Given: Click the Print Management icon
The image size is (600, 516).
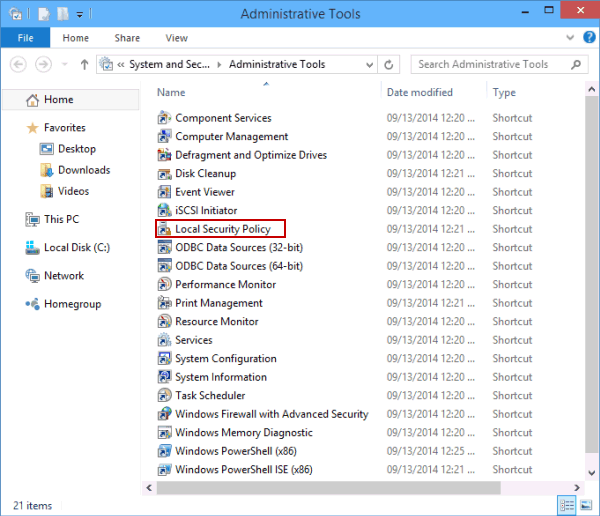Looking at the screenshot, I should coord(165,303).
